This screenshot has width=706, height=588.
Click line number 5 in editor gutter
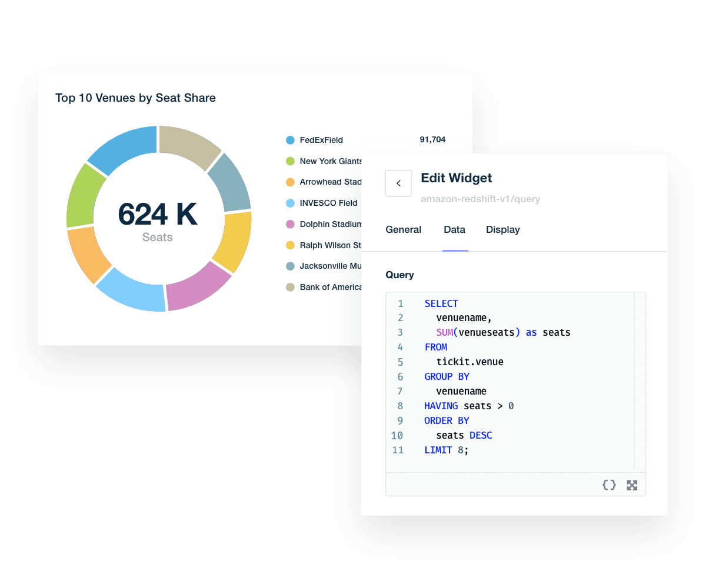click(x=400, y=362)
